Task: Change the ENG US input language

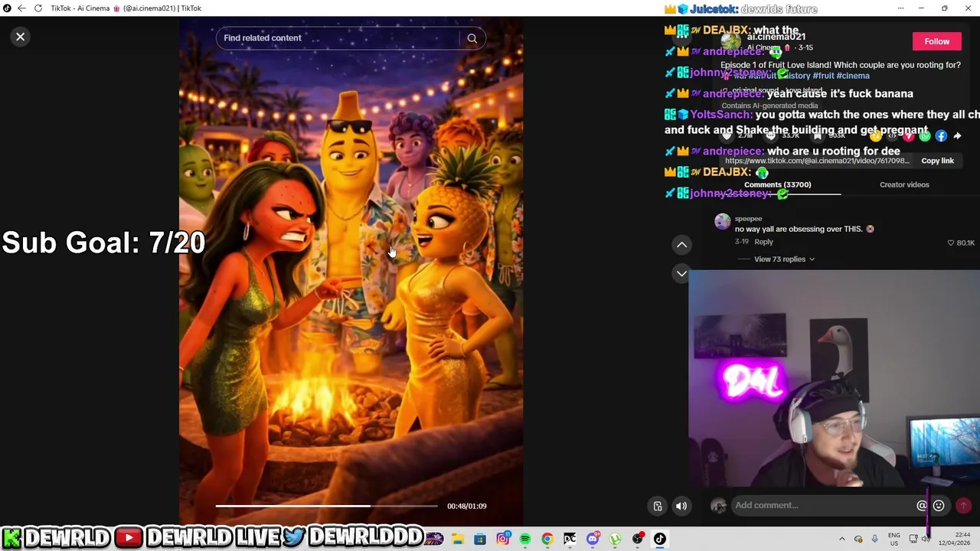Action: tap(893, 539)
